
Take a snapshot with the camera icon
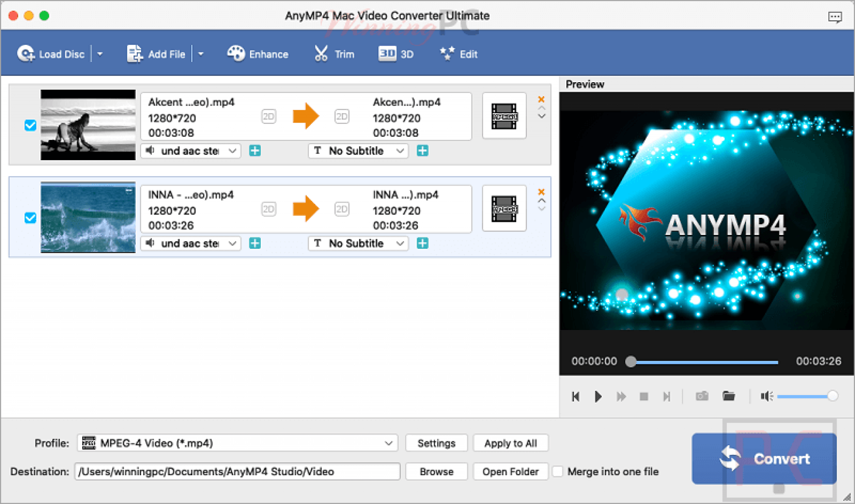[x=702, y=396]
